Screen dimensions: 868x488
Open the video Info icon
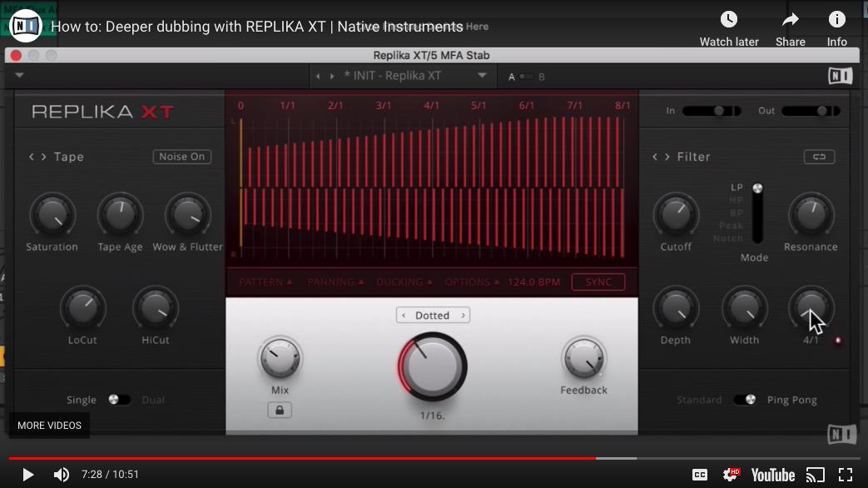(x=836, y=20)
